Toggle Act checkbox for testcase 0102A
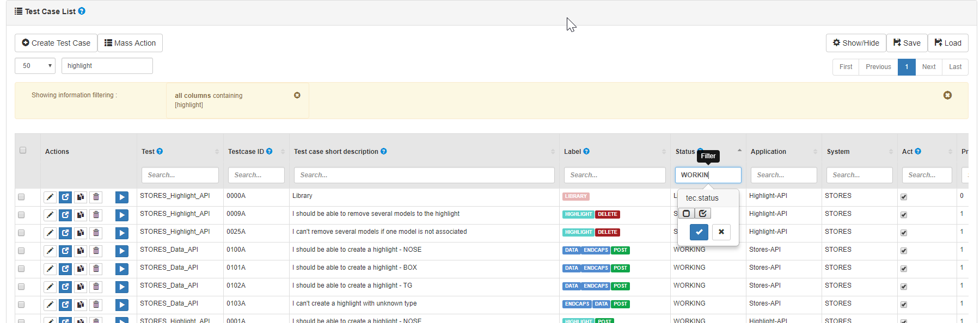980x323 pixels. pos(904,287)
